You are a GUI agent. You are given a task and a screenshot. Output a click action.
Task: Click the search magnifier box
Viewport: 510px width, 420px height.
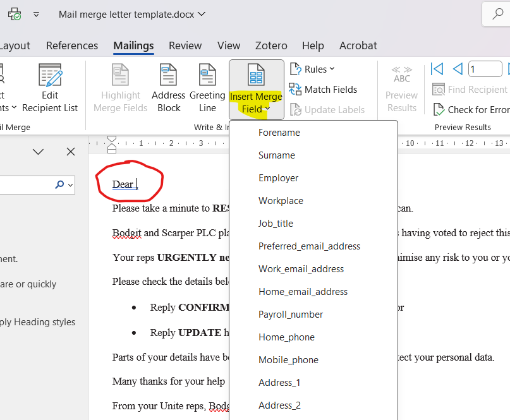tap(496, 14)
